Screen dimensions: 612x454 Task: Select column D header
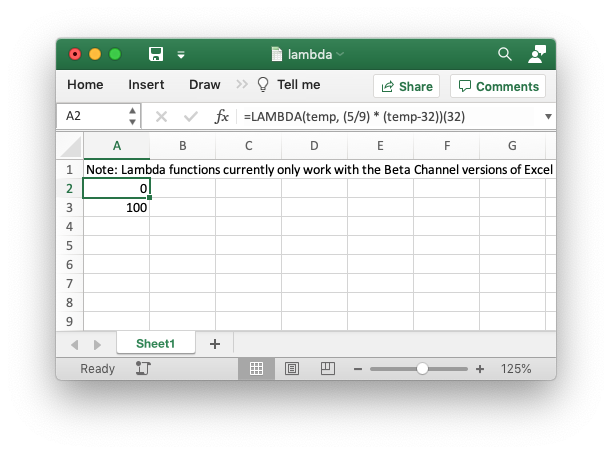(314, 146)
